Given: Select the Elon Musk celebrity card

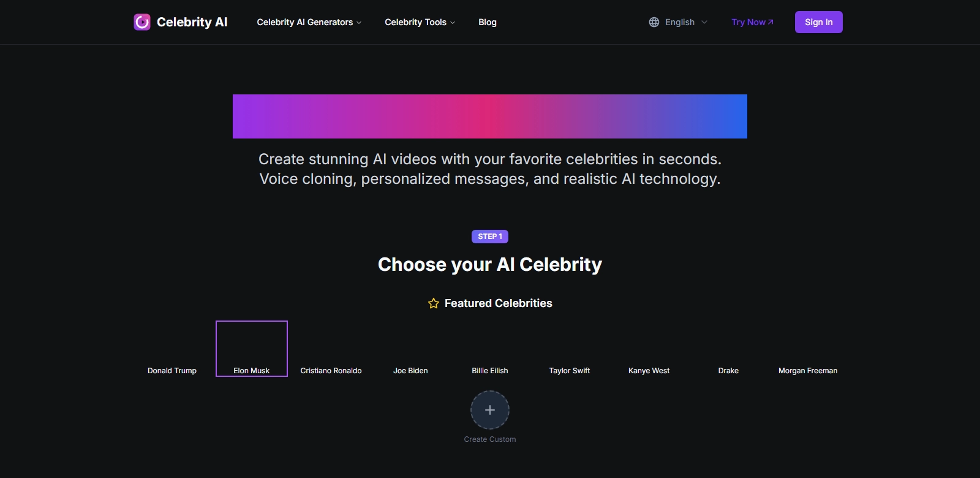Looking at the screenshot, I should (252, 349).
